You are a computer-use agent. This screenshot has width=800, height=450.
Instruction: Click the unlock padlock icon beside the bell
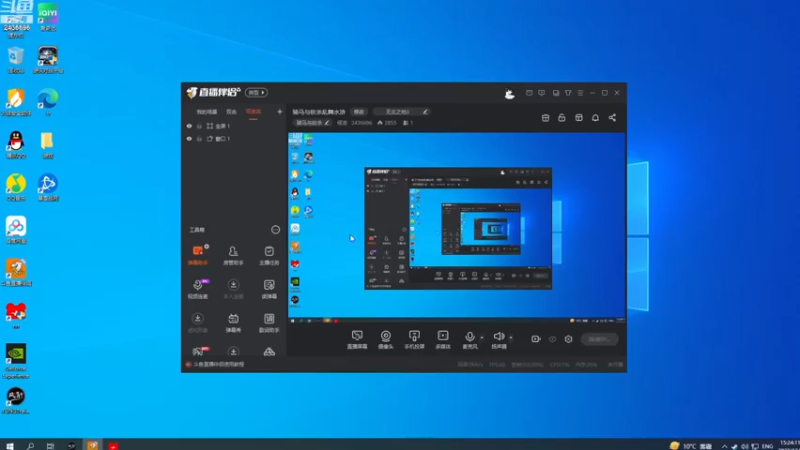[x=562, y=118]
